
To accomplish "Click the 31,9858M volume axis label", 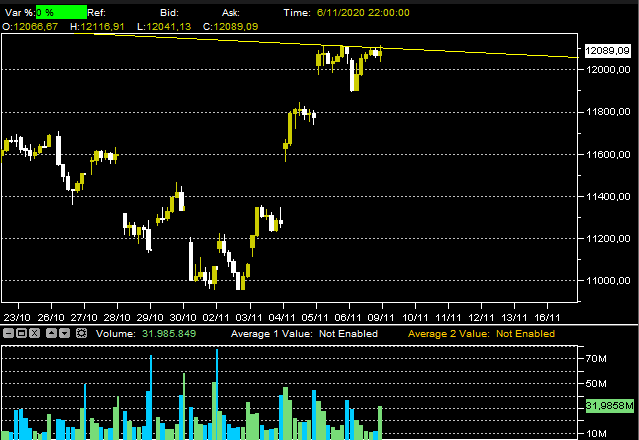I will point(609,406).
